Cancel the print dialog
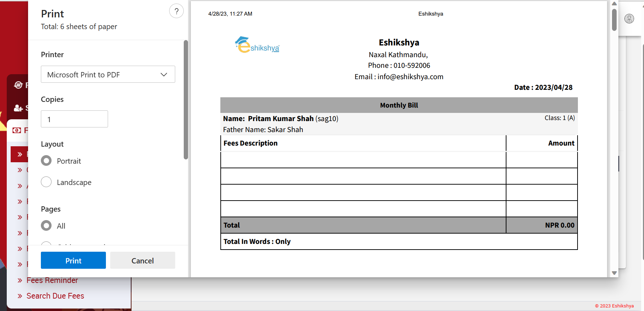The height and width of the screenshot is (311, 644). pos(143,261)
